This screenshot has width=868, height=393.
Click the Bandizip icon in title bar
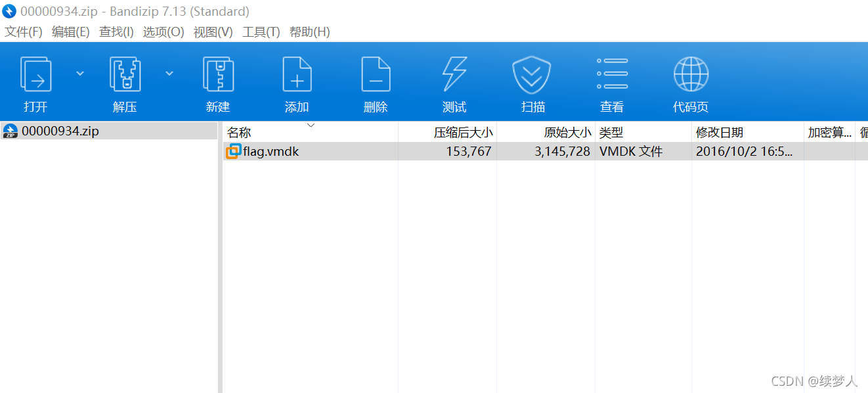[9, 11]
